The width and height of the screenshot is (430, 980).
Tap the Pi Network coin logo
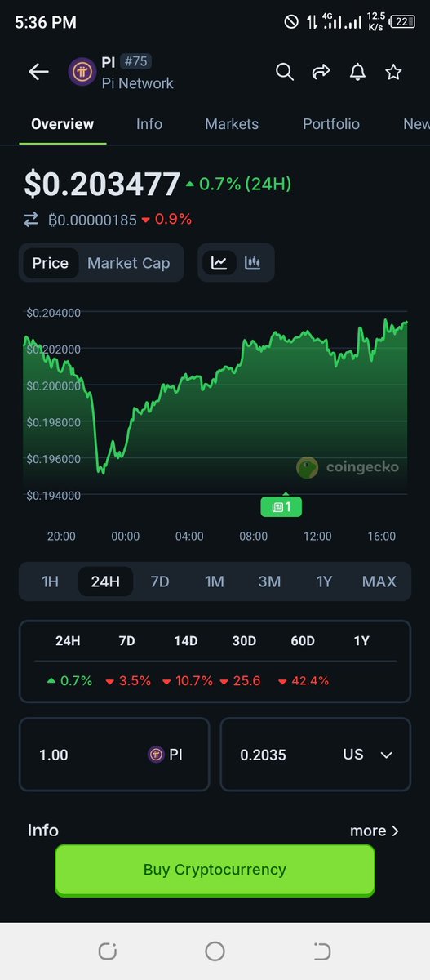coord(82,72)
